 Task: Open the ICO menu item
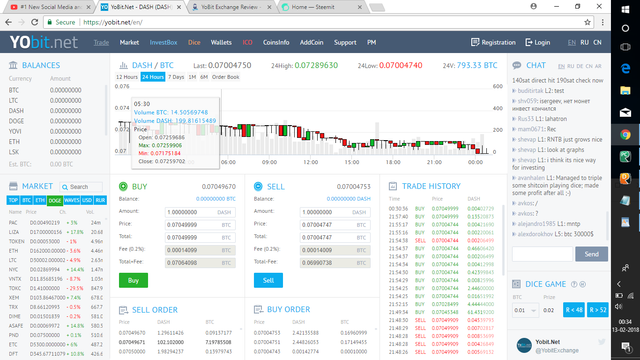[x=247, y=42]
